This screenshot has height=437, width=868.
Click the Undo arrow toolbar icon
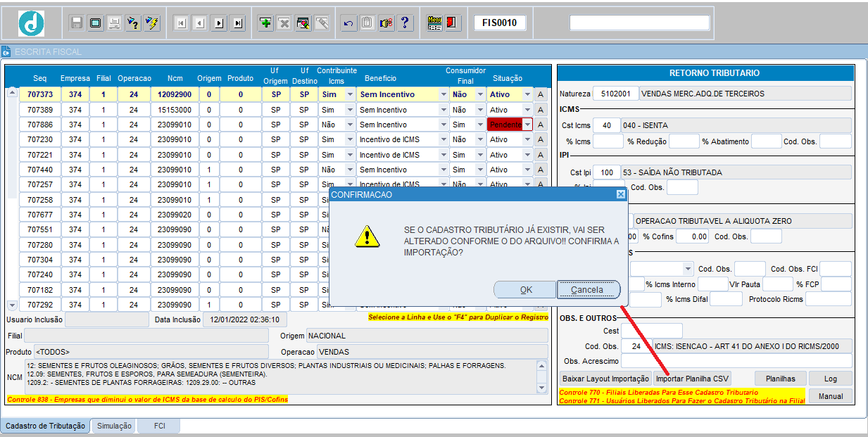[348, 23]
